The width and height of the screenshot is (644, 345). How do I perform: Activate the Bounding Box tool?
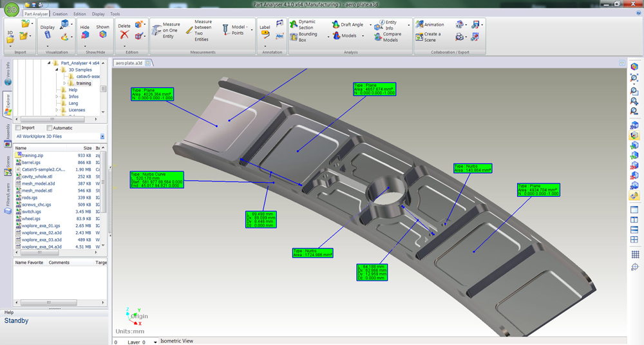tap(301, 37)
